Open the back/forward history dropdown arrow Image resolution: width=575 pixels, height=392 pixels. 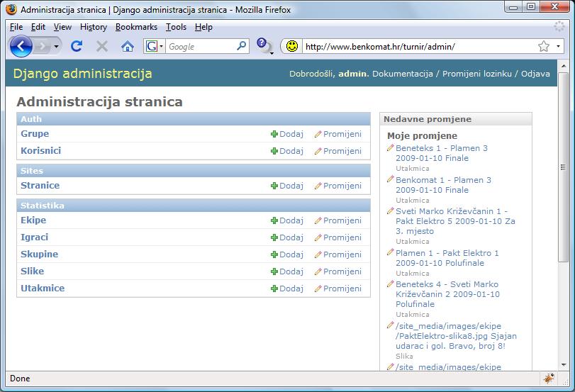coord(56,47)
